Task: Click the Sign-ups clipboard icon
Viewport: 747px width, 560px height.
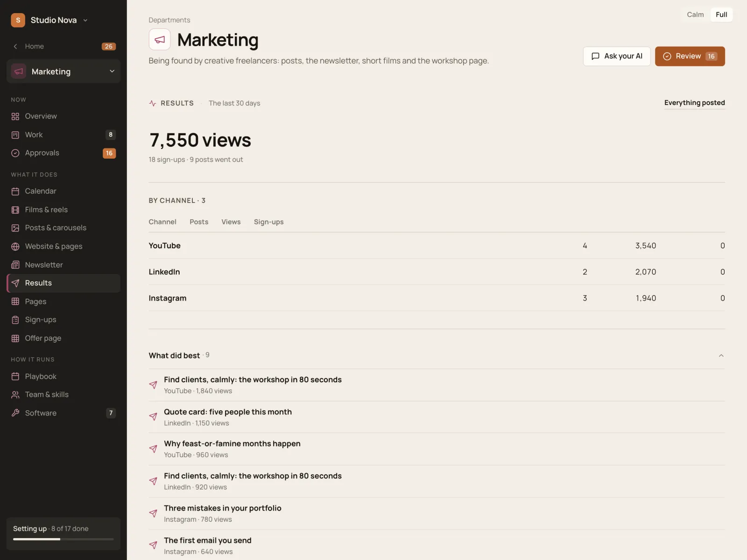Action: tap(15, 320)
